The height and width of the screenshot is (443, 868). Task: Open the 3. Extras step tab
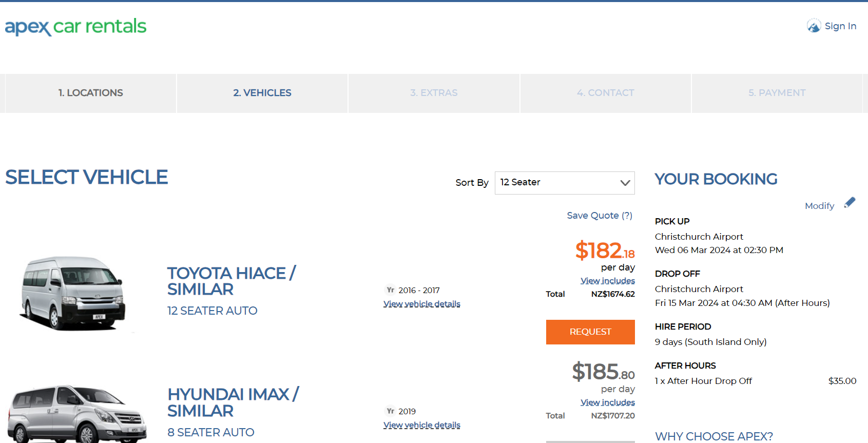(x=434, y=93)
